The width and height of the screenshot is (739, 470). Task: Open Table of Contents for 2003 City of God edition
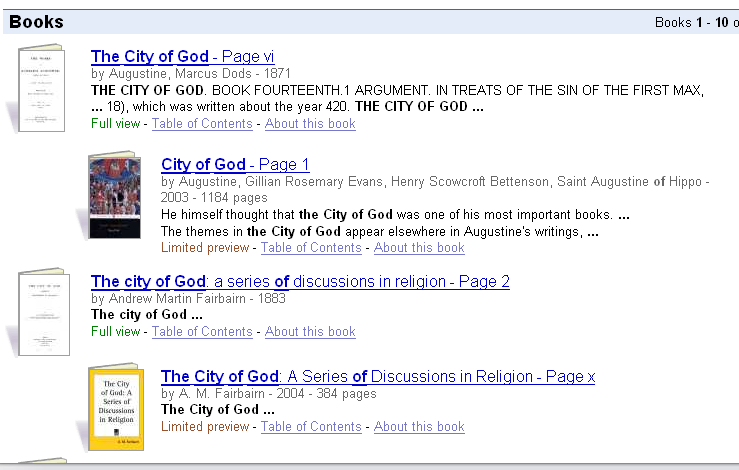click(x=311, y=247)
